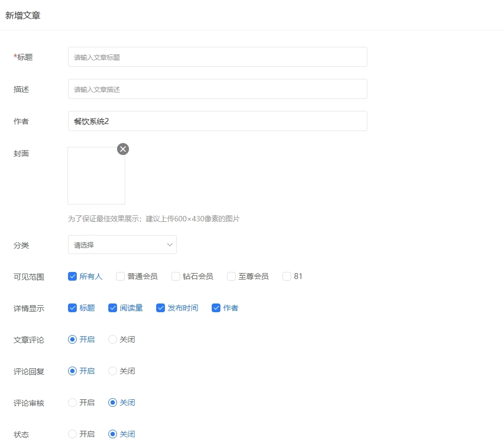
Task: Select 开启 for 状态
Action: point(72,434)
